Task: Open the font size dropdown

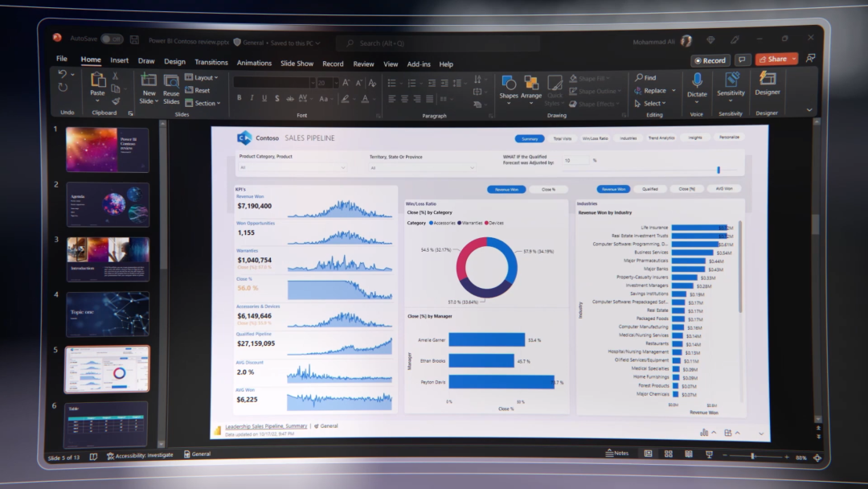Action: [335, 83]
